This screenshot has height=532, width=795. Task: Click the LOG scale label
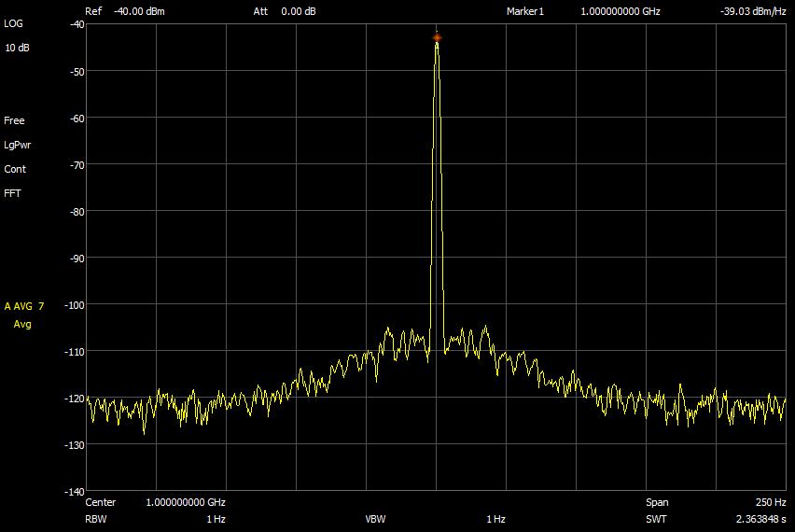coord(13,23)
